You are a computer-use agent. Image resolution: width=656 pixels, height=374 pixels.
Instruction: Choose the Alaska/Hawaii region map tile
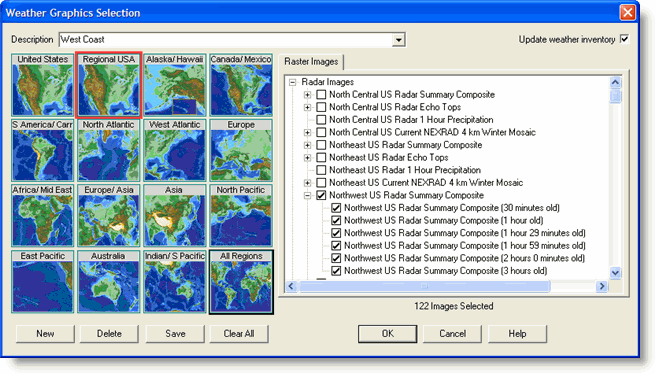pos(175,85)
